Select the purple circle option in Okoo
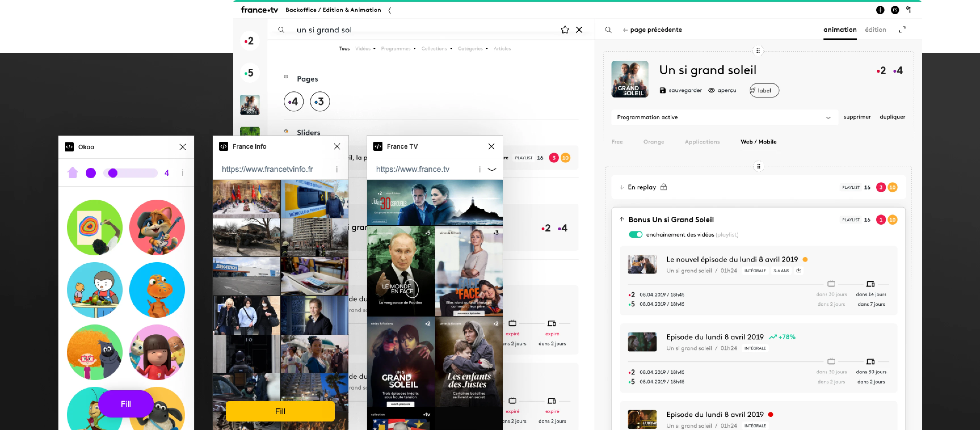Image resolution: width=980 pixels, height=430 pixels. click(91, 173)
